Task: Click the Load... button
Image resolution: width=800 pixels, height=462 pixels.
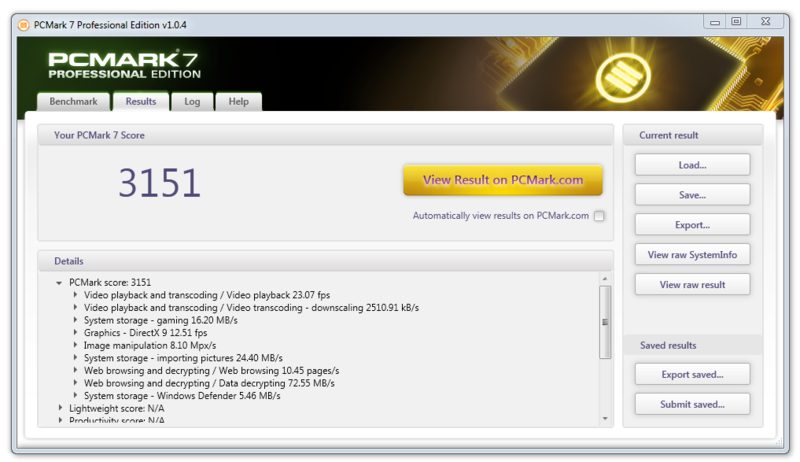Action: coord(692,165)
